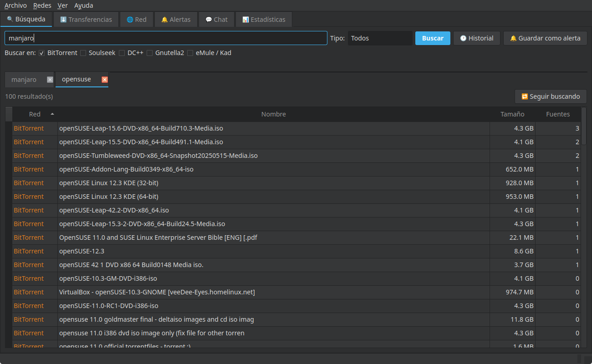Click the Buscar button
The image size is (592, 364).
433,38
